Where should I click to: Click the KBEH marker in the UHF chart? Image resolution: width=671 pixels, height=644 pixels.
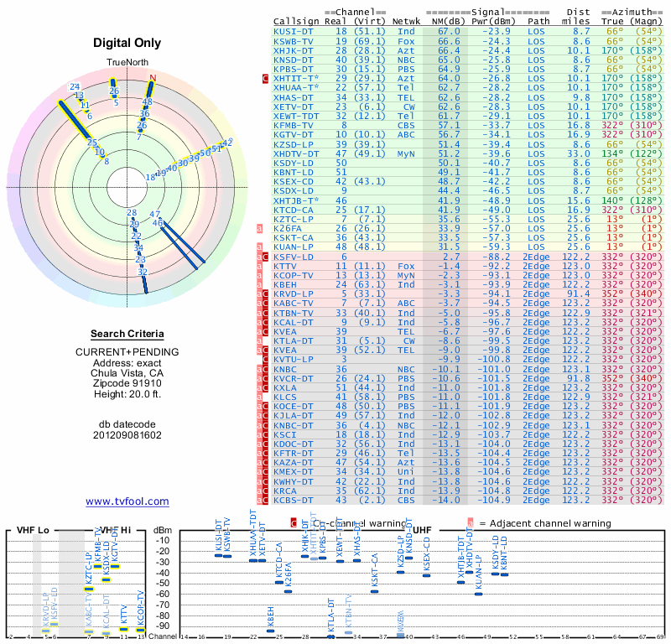[270, 631]
